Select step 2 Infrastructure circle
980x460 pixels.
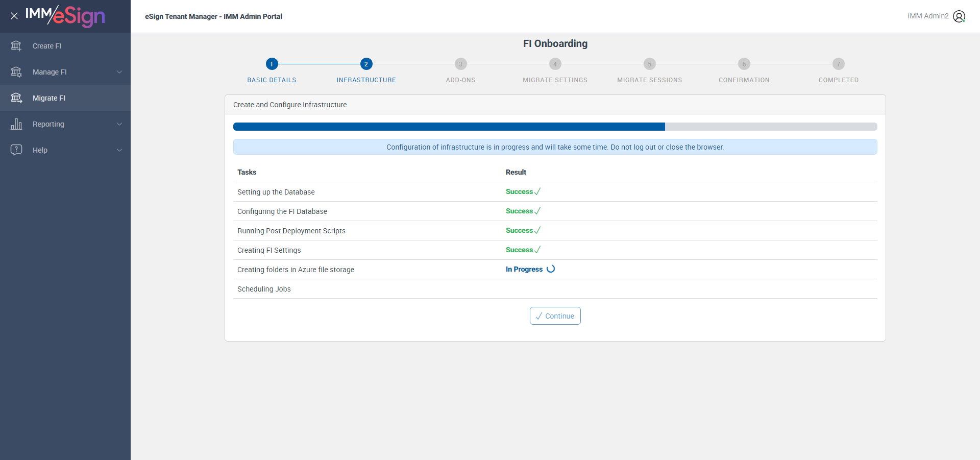click(x=366, y=64)
